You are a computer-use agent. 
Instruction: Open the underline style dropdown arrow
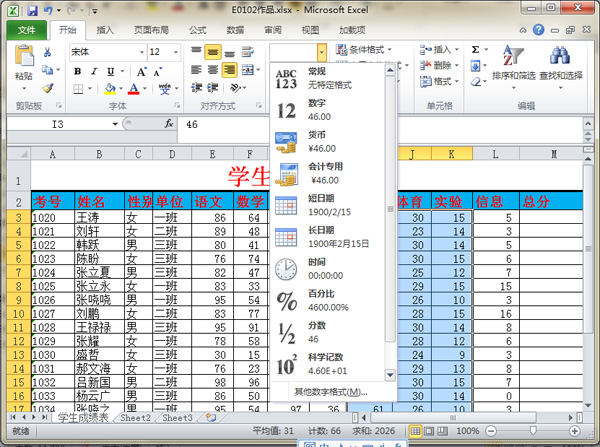(x=122, y=71)
